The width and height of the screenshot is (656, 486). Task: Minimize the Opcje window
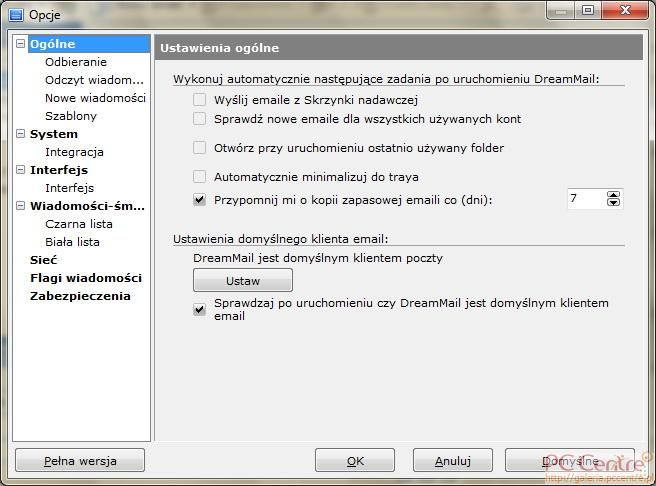(561, 10)
